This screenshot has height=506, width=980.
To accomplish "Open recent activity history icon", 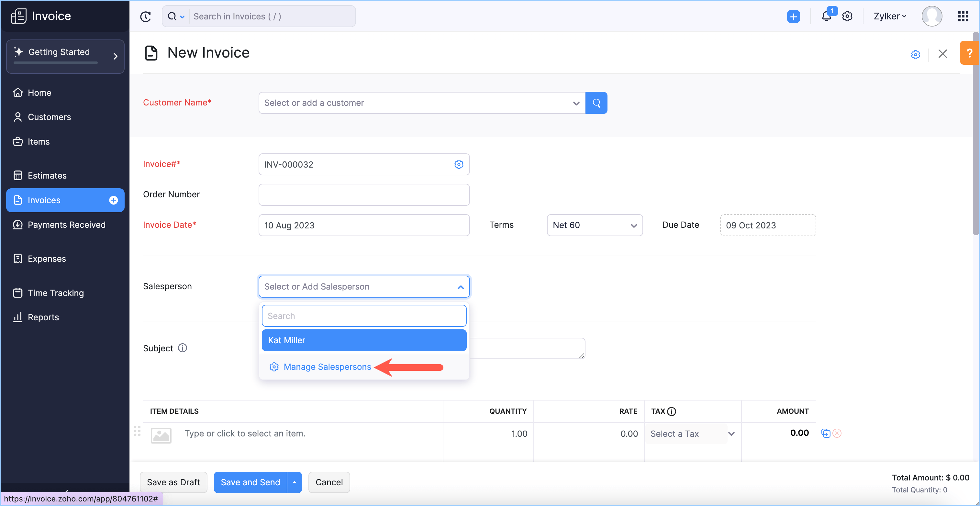I will point(145,16).
